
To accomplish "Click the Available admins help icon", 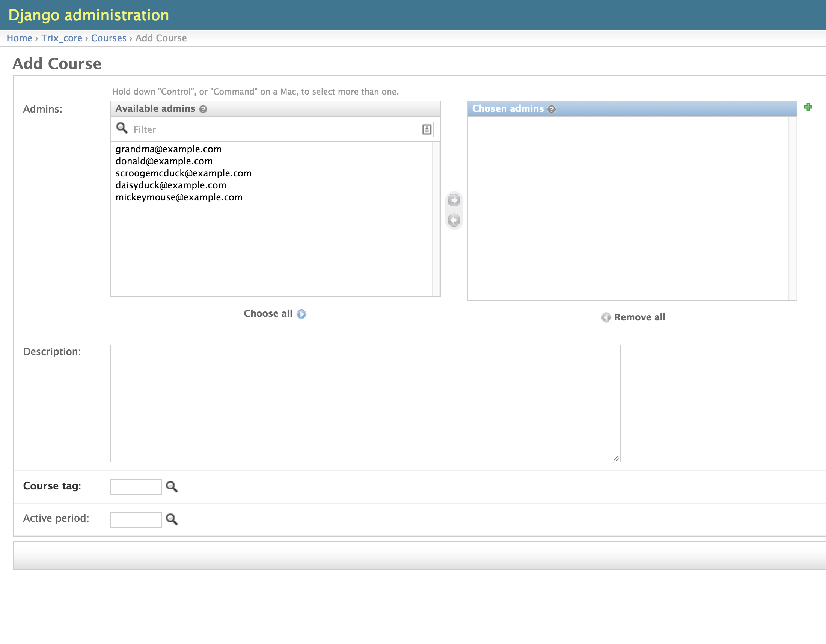I will 203,109.
